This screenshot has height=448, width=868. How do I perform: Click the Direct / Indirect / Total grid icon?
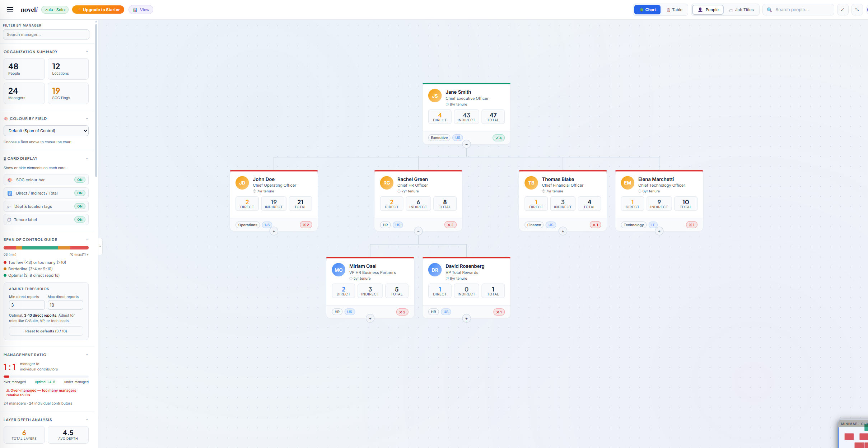[x=10, y=193]
